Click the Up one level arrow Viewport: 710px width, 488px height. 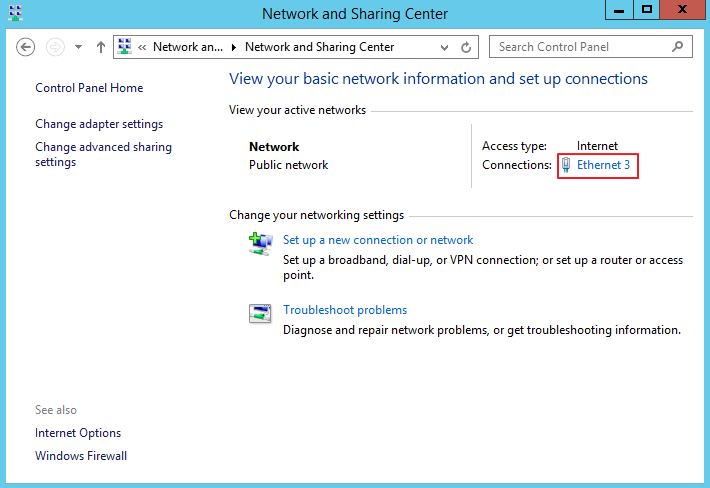tap(101, 47)
